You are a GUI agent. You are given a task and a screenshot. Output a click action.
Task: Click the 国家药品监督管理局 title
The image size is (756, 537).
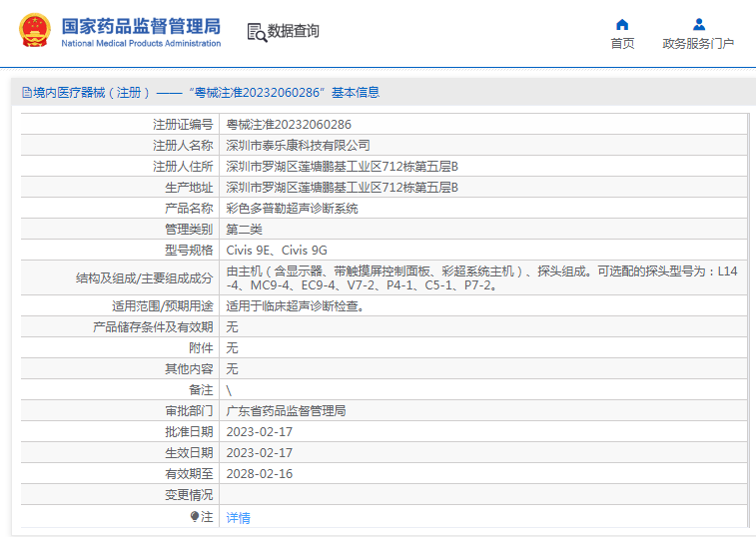coord(141,26)
